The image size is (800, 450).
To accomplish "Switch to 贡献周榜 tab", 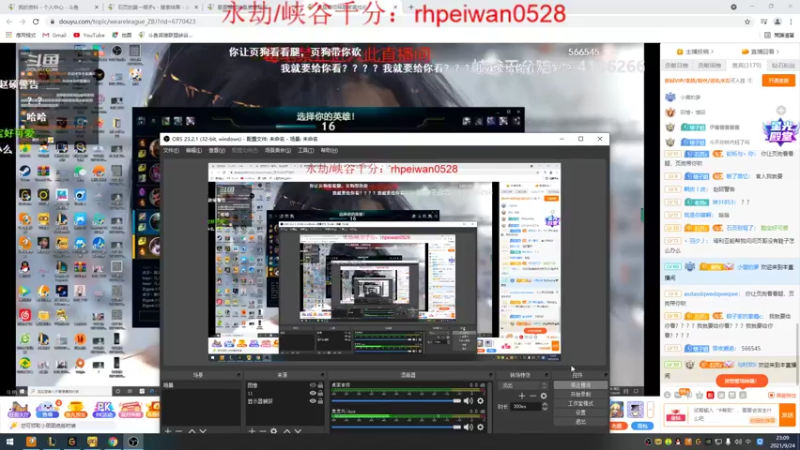I will 710,65.
